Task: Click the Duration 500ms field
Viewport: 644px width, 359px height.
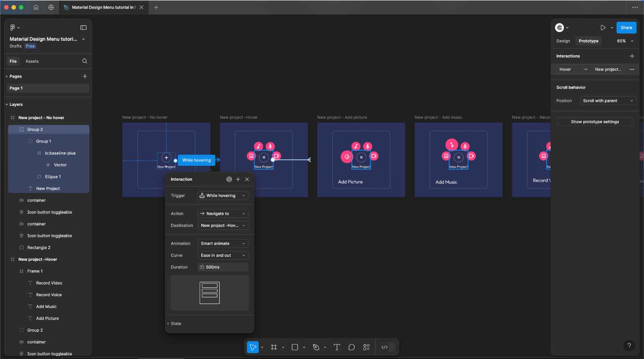Action: tap(223, 267)
